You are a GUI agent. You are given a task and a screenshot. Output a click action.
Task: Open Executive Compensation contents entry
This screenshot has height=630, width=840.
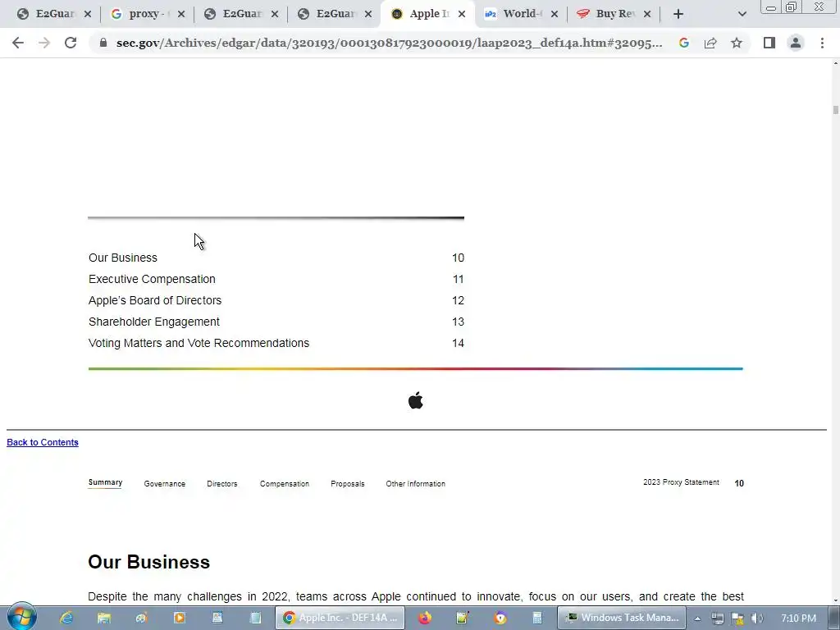(x=152, y=279)
